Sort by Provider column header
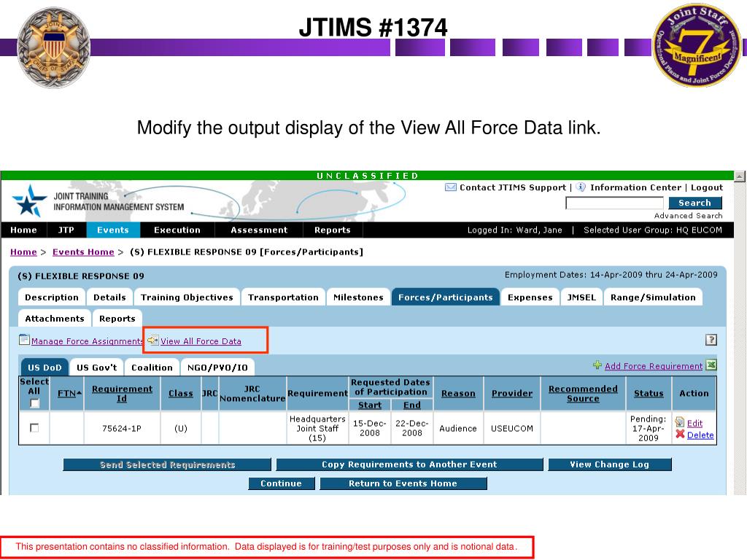Viewport: 747px width, 560px height. point(511,393)
